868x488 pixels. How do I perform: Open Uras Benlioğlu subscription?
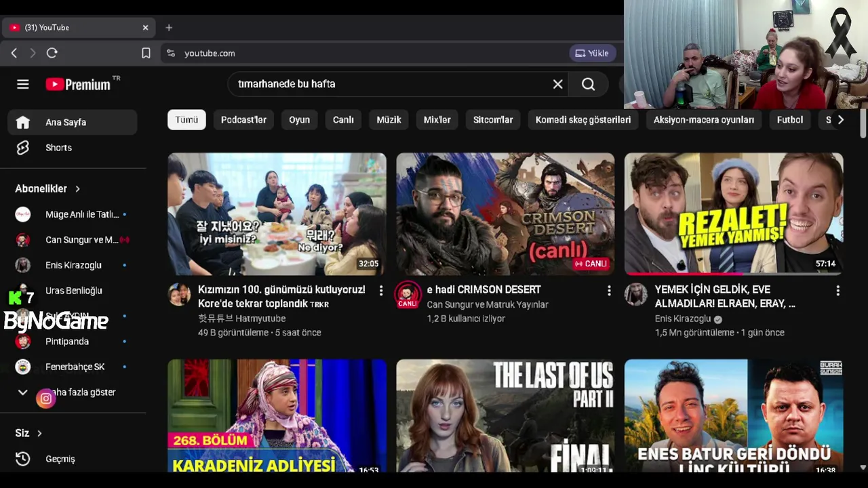(x=73, y=290)
